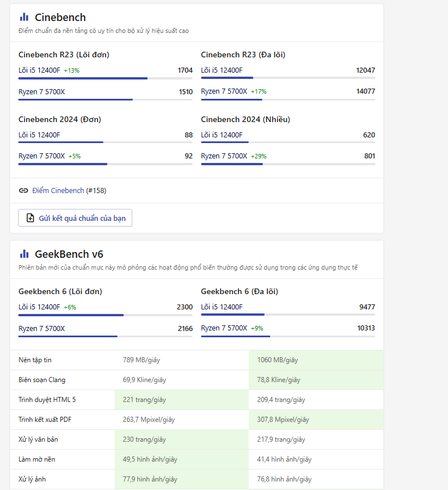The width and height of the screenshot is (448, 490).
Task: Click the Xử lý ảnh row label
Action: pyautogui.click(x=32, y=479)
